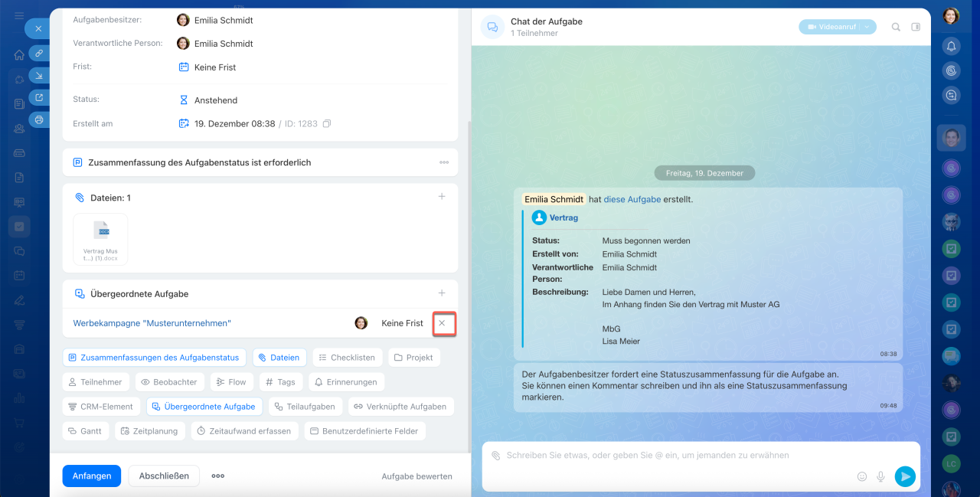980x497 pixels.
Task: Record a voice message with microphone
Action: (880, 476)
